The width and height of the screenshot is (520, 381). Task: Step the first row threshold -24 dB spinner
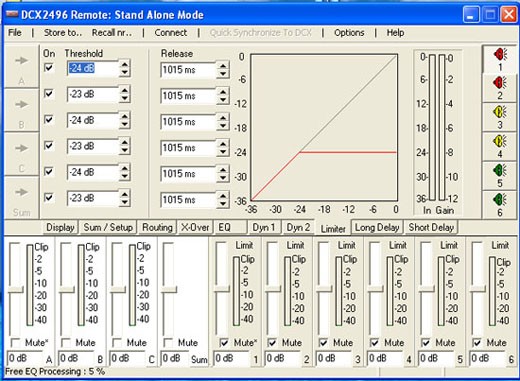pos(124,68)
